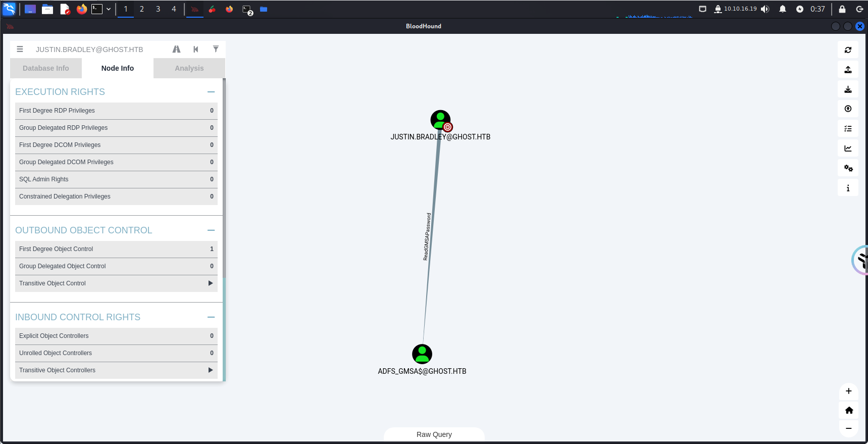Click the Upload Data icon
The image size is (868, 444).
848,70
